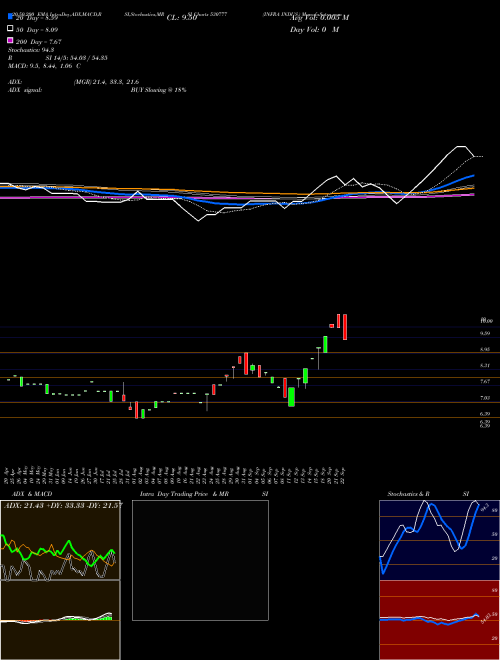Click the ADX indicator chart panel
This screenshot has height=660, width=500.
coord(60,540)
